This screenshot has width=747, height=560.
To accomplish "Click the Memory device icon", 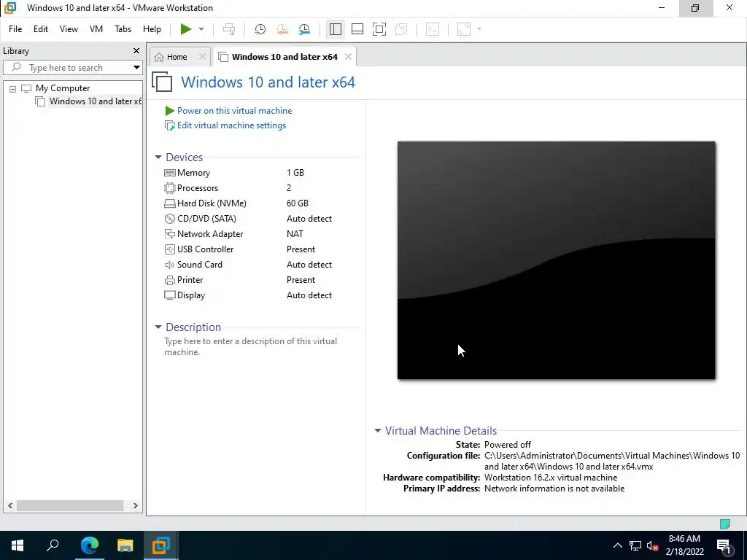I will (x=169, y=173).
